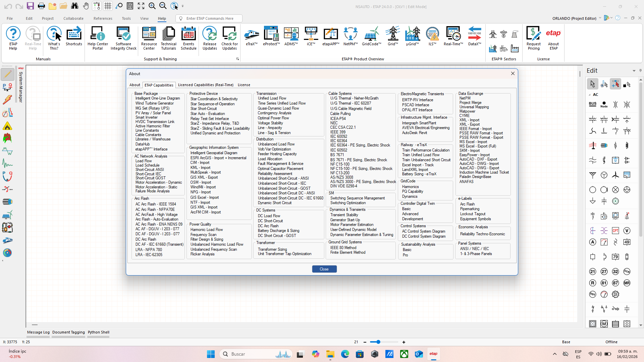Open the Tools menu
This screenshot has height=362, width=644.
pos(126,18)
